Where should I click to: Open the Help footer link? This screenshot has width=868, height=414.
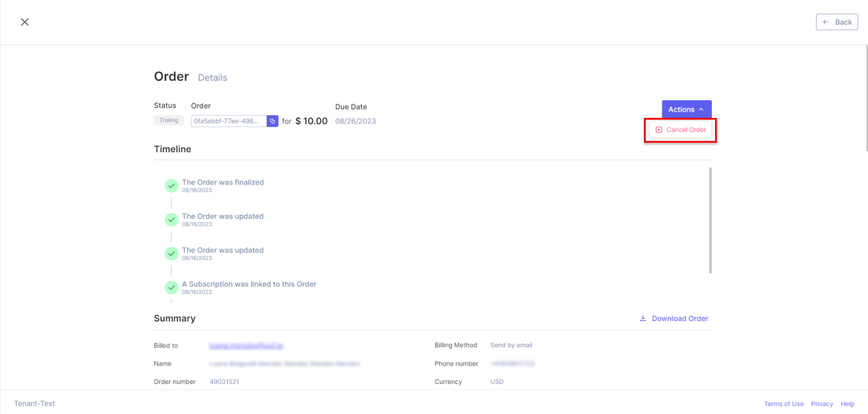(x=847, y=404)
